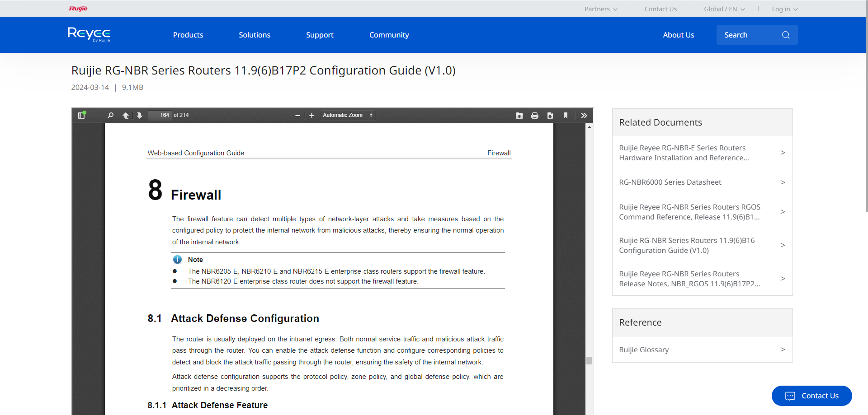
Task: Click the chat icon on Contact Us button
Action: click(790, 396)
